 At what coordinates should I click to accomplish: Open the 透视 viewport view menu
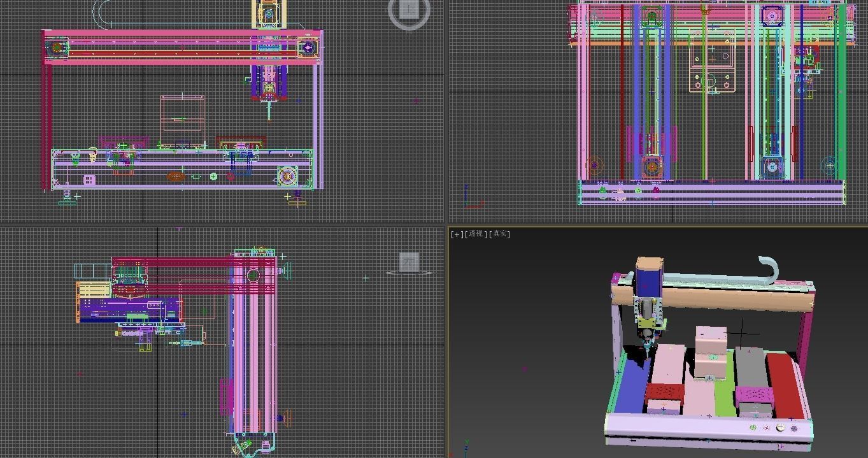point(476,234)
